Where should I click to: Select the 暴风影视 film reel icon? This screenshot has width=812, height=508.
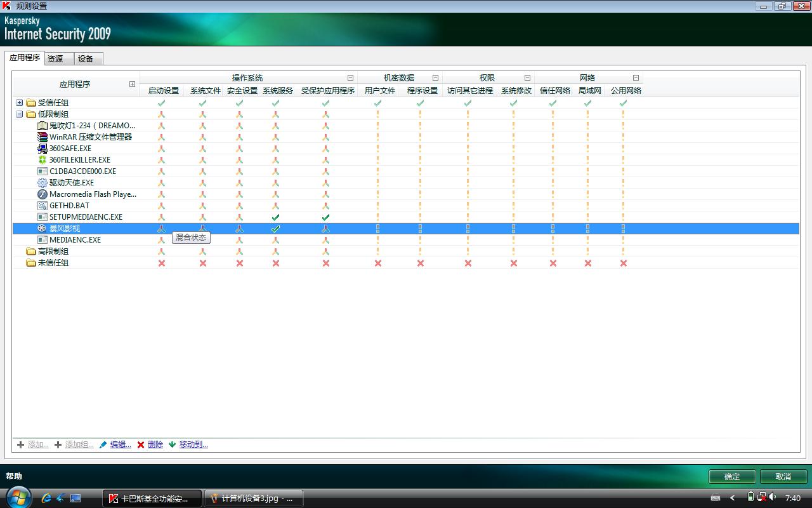pos(43,229)
